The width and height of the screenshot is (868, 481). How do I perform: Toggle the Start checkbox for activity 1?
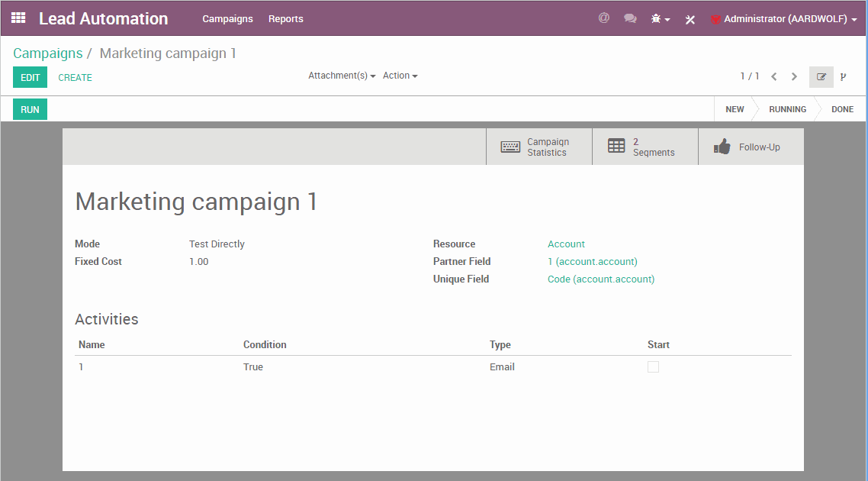[x=653, y=367]
